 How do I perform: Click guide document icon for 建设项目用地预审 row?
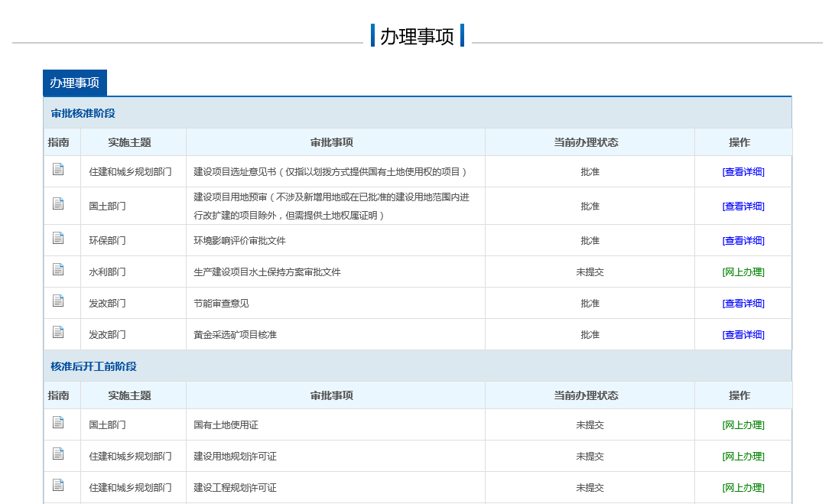click(x=58, y=203)
